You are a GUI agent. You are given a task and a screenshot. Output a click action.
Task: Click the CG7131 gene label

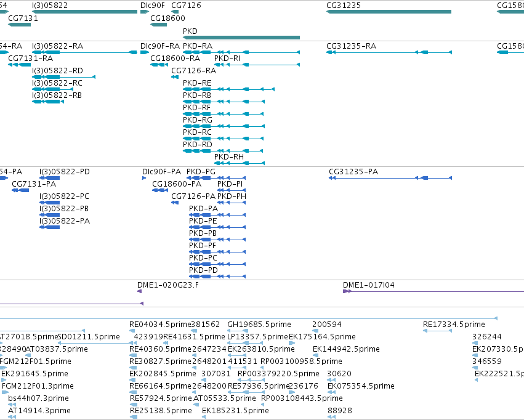(23, 18)
